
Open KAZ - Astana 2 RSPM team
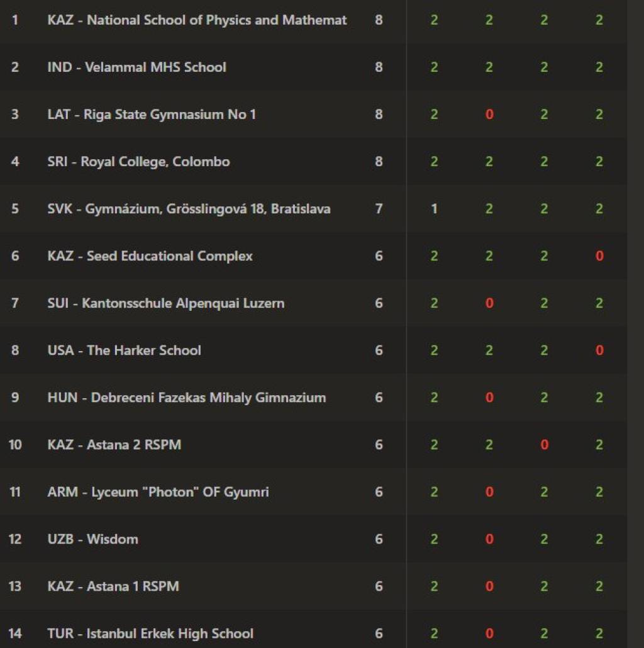tap(114, 445)
